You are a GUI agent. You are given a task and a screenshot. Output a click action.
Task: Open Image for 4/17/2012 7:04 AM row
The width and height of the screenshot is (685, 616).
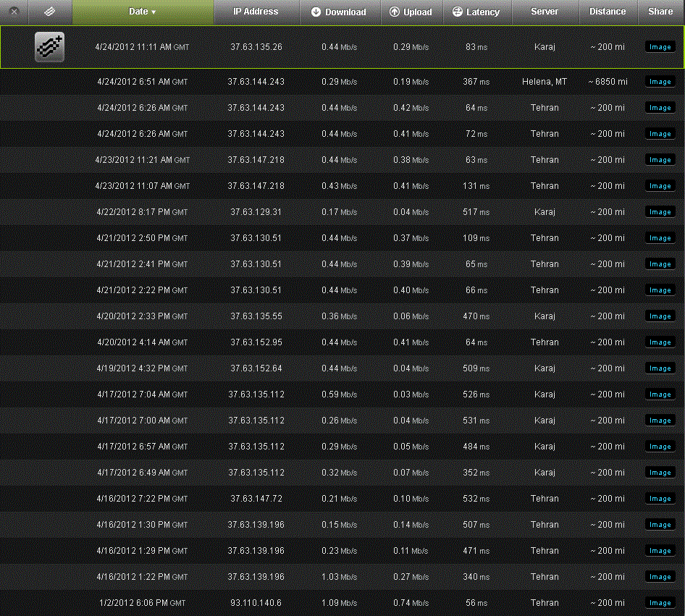click(660, 395)
